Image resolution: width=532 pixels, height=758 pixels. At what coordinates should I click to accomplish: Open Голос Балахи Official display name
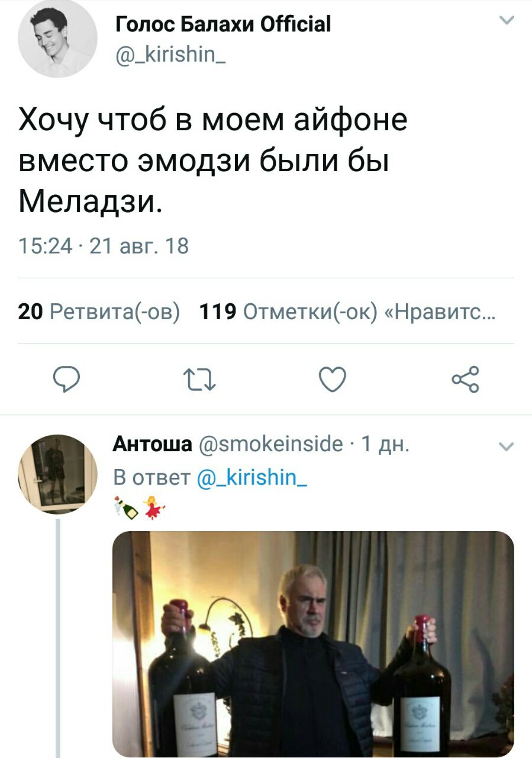(223, 24)
